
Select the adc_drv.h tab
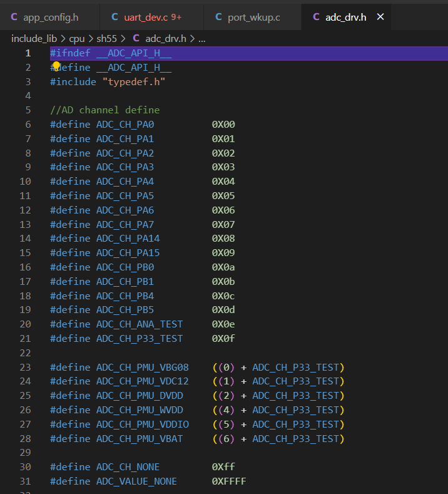click(345, 17)
